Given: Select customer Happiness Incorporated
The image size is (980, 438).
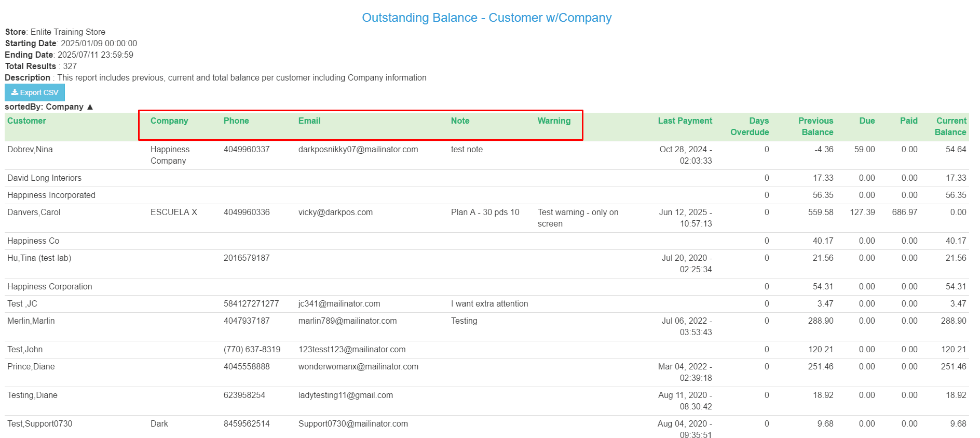Looking at the screenshot, I should [51, 195].
